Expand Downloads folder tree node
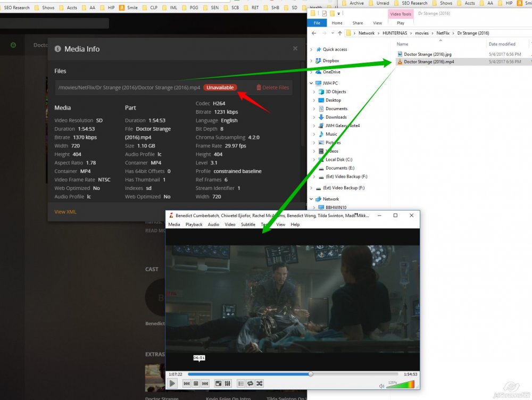 314,117
